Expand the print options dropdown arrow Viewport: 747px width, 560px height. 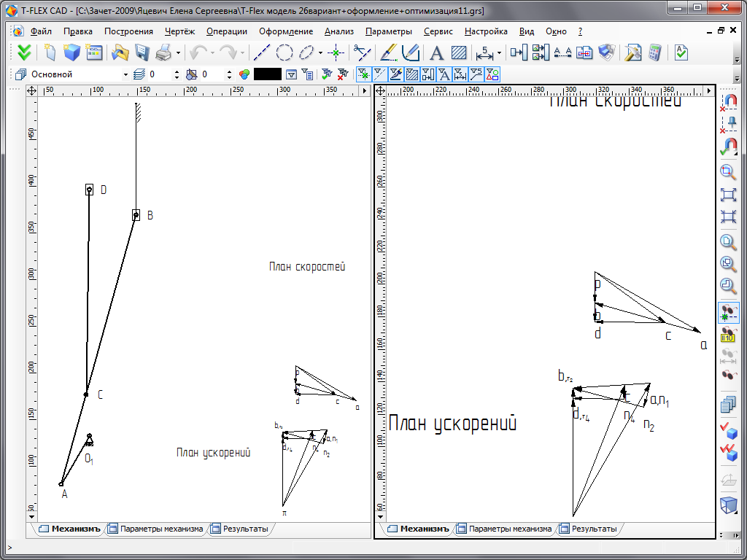pos(178,52)
